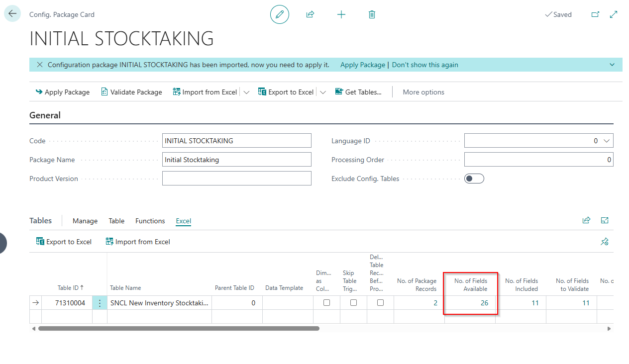Click Tables section share icon
This screenshot has width=629, height=364.
(x=586, y=220)
